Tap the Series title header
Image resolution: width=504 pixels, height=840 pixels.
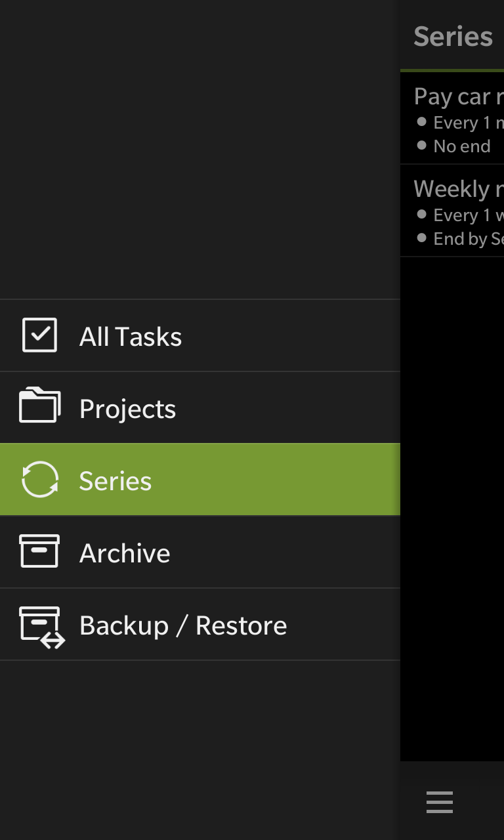click(x=453, y=37)
